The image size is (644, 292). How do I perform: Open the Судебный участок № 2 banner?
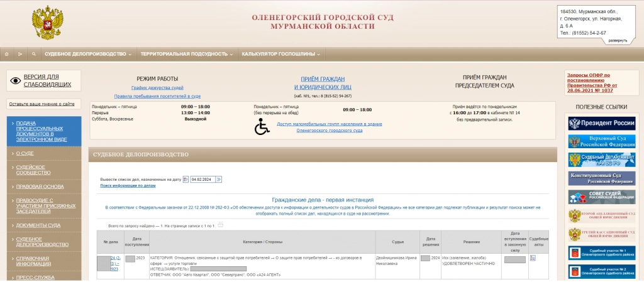[x=601, y=271]
